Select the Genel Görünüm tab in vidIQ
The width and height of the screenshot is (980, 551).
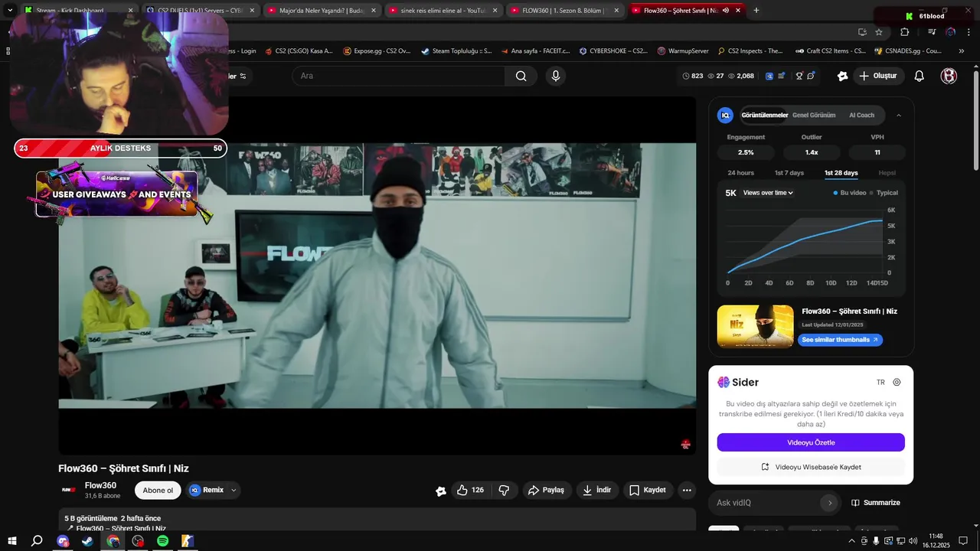tap(814, 116)
